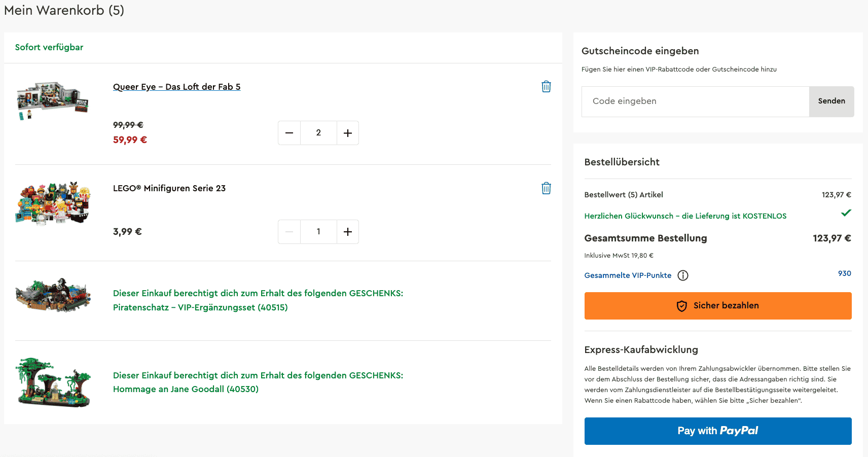Click Piratenschatz – VIP-Ergänzungsset (40515) text

tap(200, 307)
